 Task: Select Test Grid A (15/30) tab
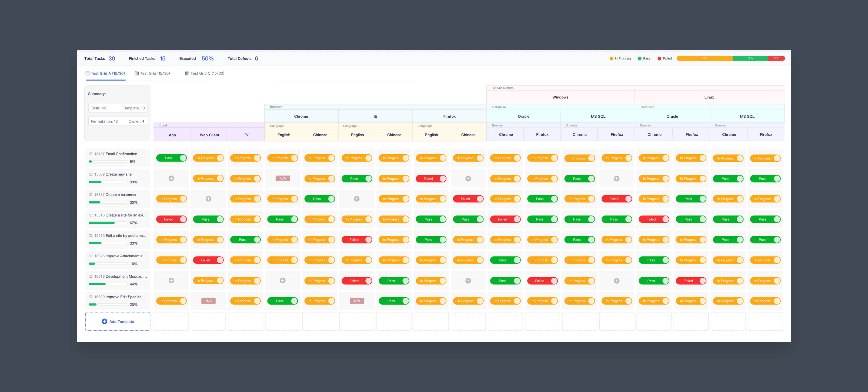pyautogui.click(x=105, y=73)
